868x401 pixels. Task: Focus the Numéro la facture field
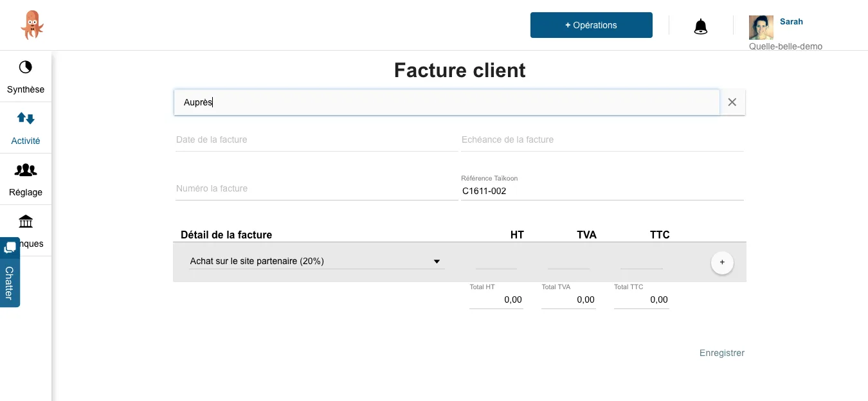click(316, 188)
